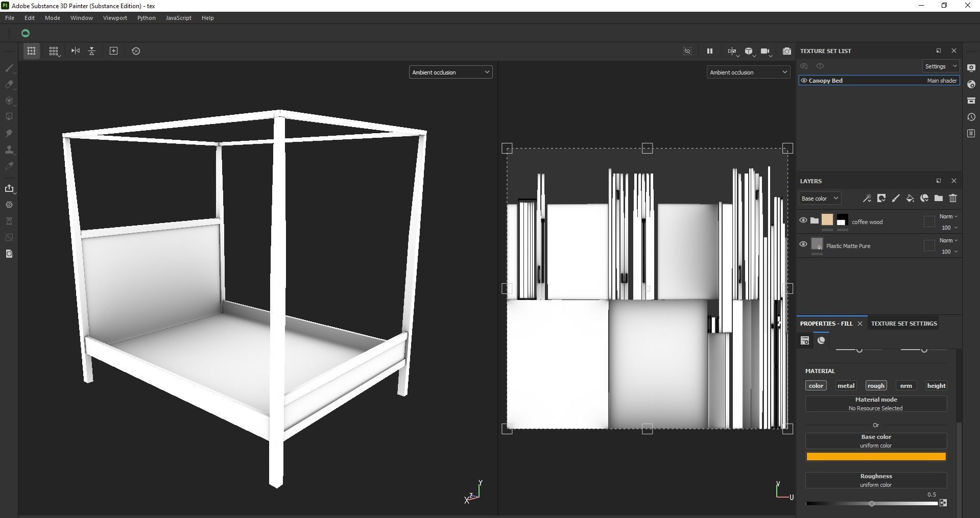Open shader settings globe icon
Screen dimensions: 980x518
pyautogui.click(x=971, y=84)
